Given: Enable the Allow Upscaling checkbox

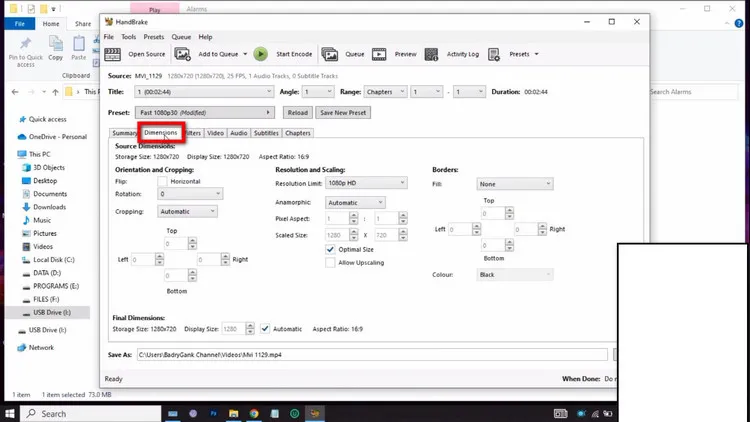Looking at the screenshot, I should click(x=330, y=263).
